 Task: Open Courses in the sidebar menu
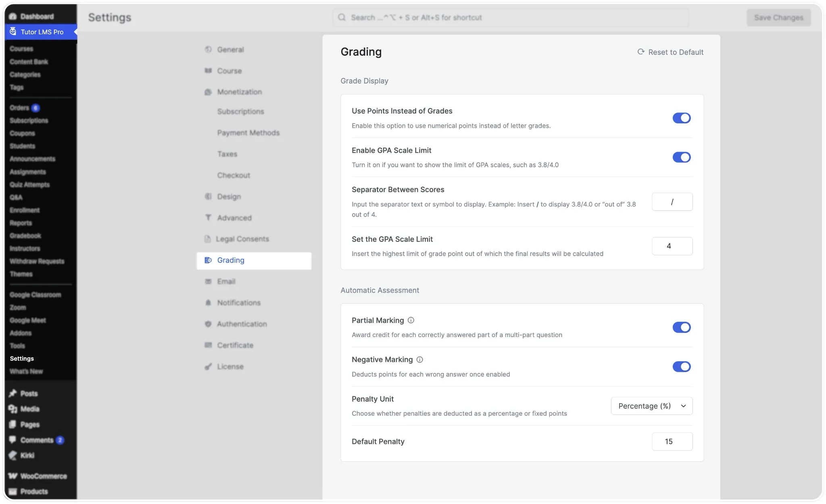click(21, 49)
